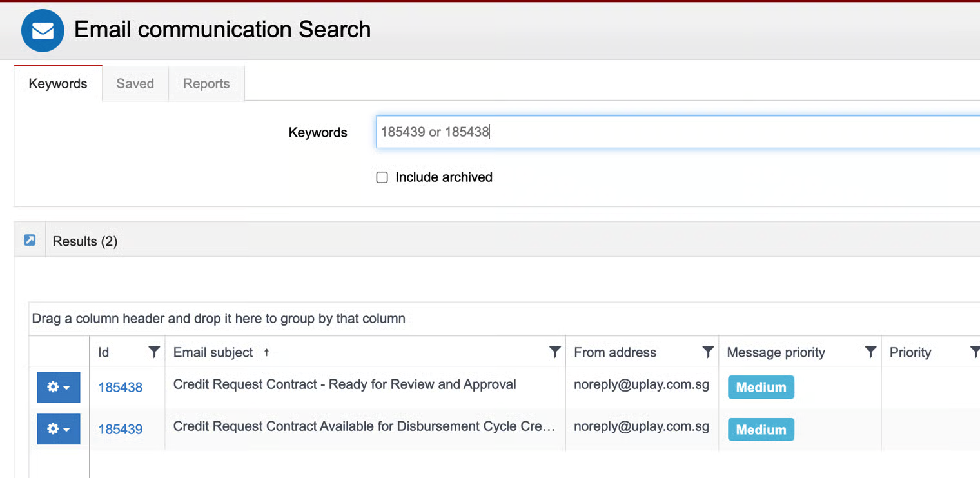Click the 'Results (2)' heading
Viewport: 980px width, 478px height.
(85, 241)
